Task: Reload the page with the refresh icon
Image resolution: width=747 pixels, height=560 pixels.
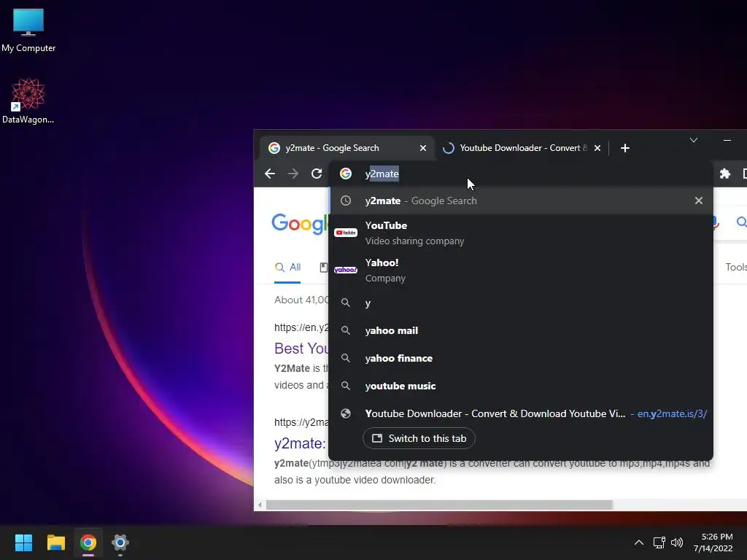Action: coord(317,174)
